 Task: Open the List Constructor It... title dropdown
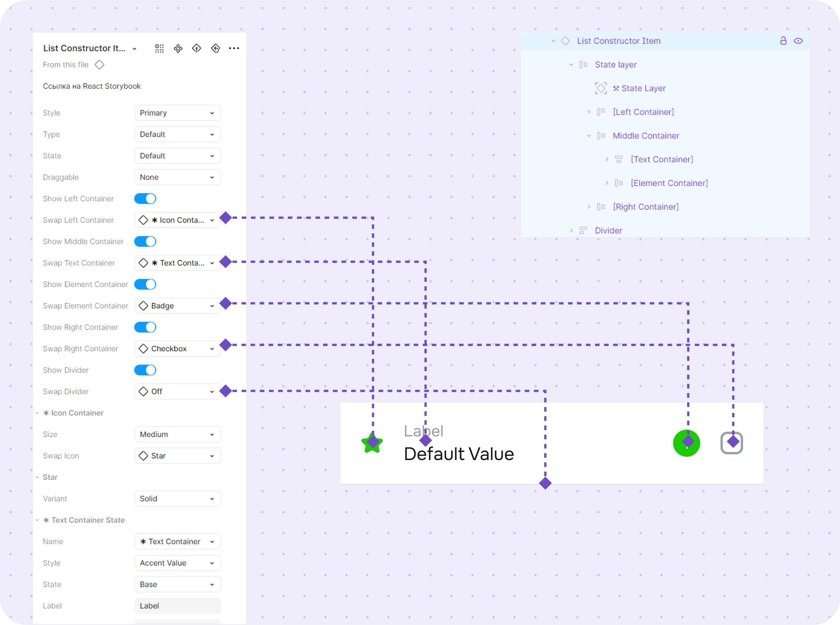[90, 48]
